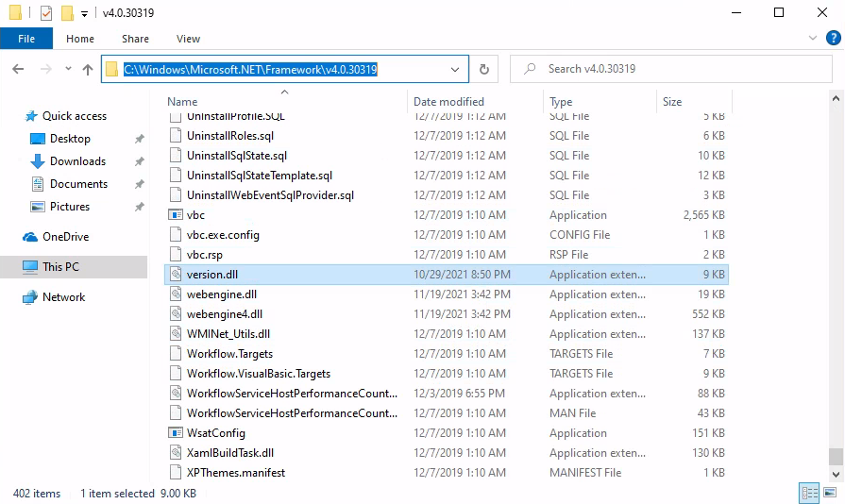Click the 10/29/2021 8:50 PM date cell
Image resolution: width=845 pixels, height=504 pixels.
pos(462,275)
